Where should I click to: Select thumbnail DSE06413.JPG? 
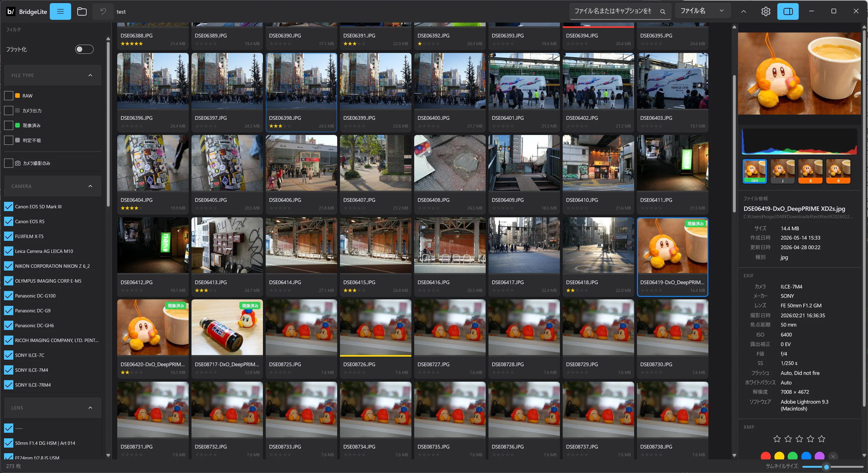click(x=227, y=257)
